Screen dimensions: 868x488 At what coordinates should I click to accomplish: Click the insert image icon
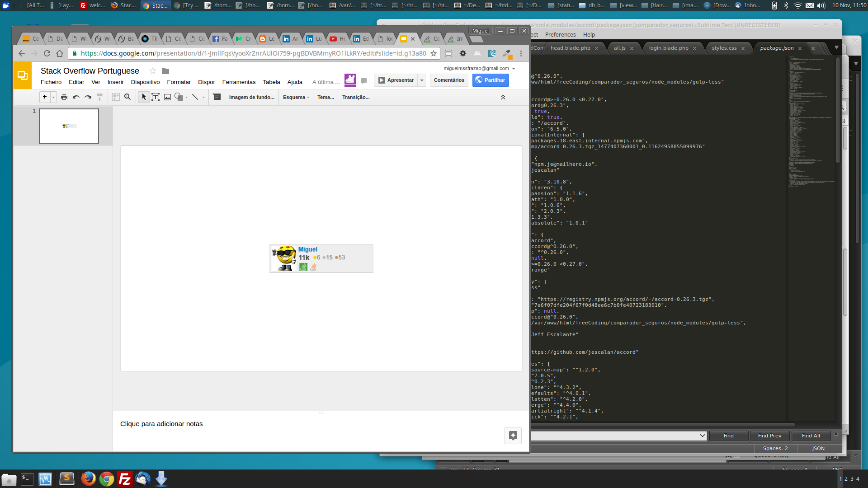[167, 97]
